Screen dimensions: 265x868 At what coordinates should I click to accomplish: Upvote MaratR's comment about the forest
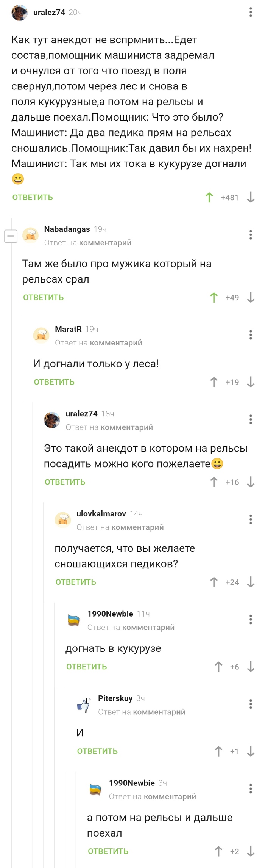coord(215,382)
